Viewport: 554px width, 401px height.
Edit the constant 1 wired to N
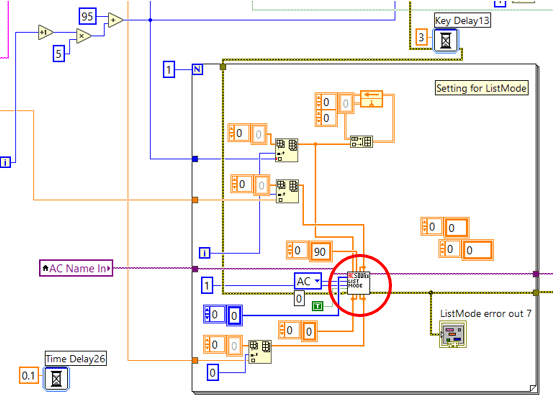click(x=169, y=69)
